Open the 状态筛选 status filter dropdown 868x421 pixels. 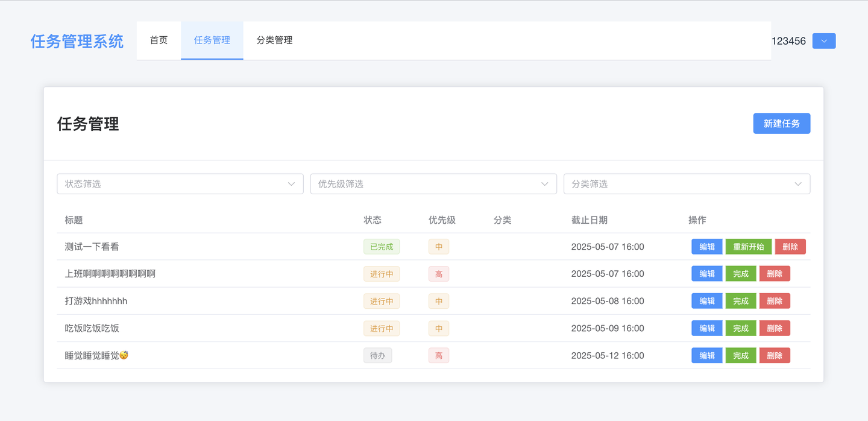[x=180, y=184]
